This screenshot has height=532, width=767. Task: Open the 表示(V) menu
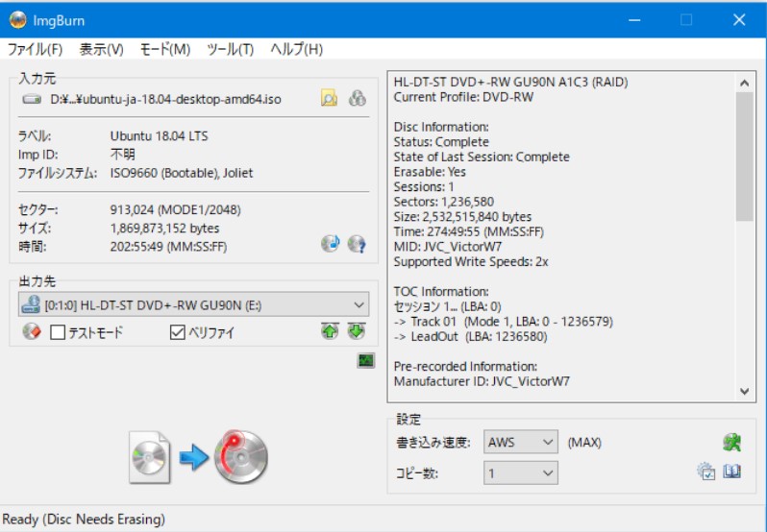point(101,49)
